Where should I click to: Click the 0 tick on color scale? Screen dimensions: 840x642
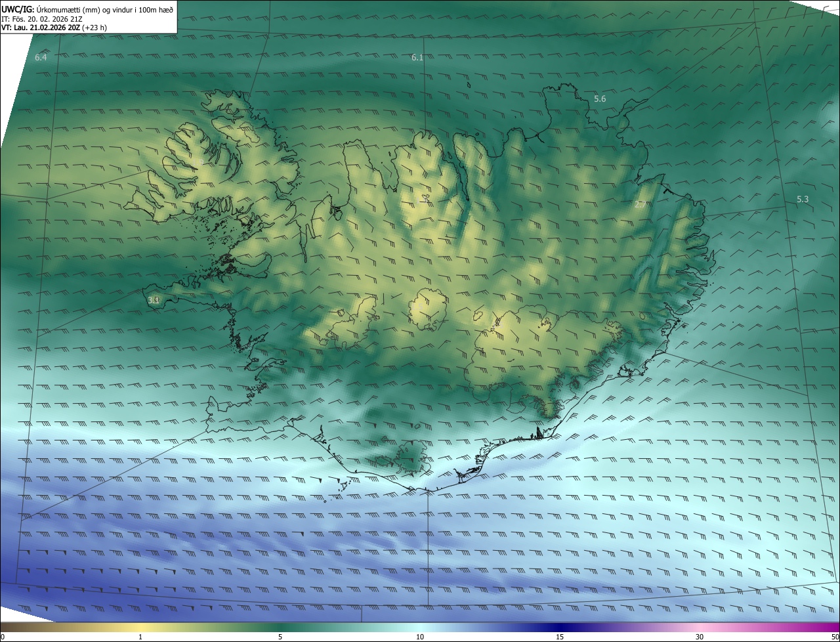click(3, 637)
